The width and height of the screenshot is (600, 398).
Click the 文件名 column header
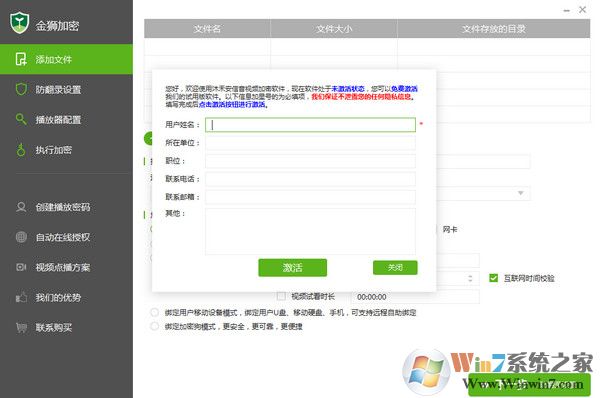[207, 29]
